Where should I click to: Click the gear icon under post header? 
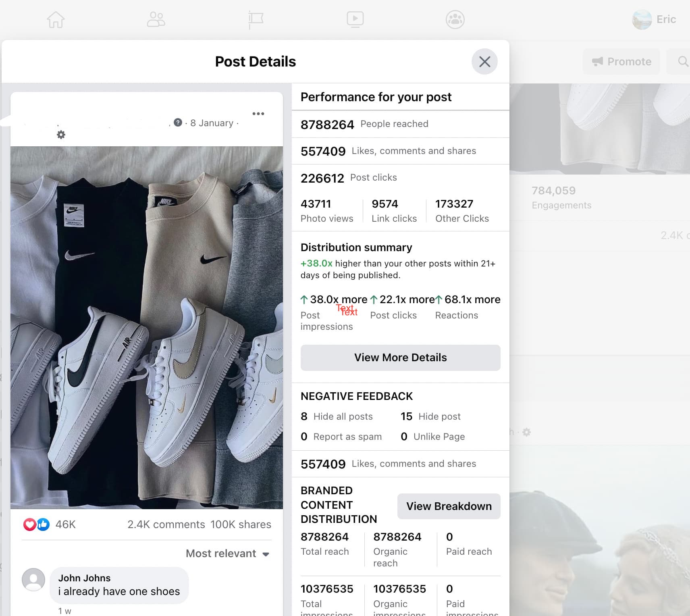(61, 135)
